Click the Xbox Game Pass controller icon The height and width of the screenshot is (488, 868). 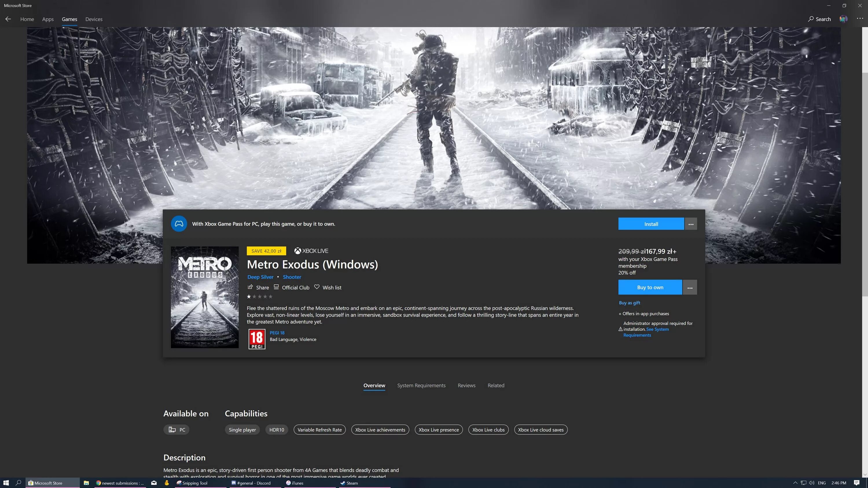point(179,224)
